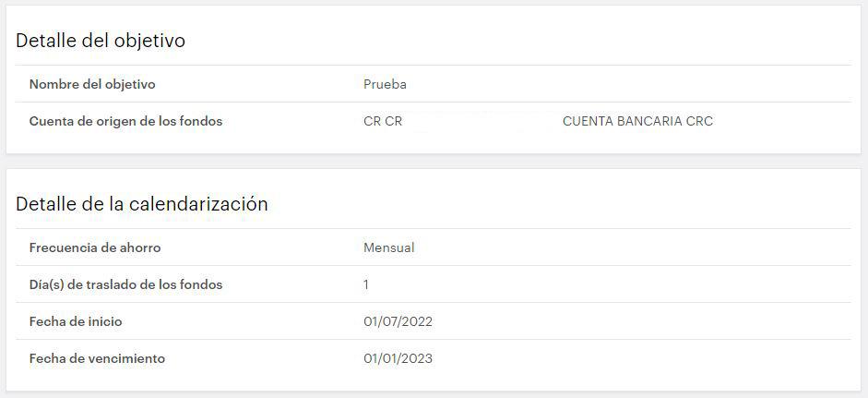868x398 pixels.
Task: Select the 'Fecha de inicio' label
Action: (76, 321)
